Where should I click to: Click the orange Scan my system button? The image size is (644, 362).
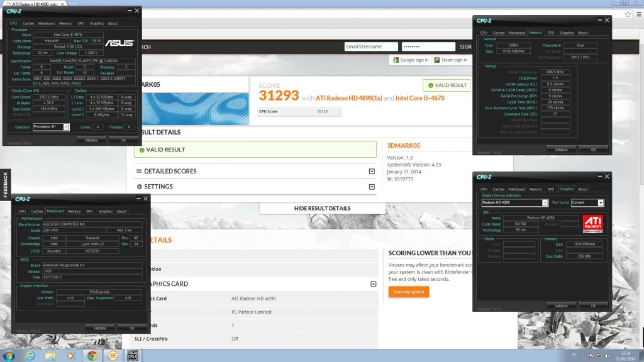pos(409,292)
